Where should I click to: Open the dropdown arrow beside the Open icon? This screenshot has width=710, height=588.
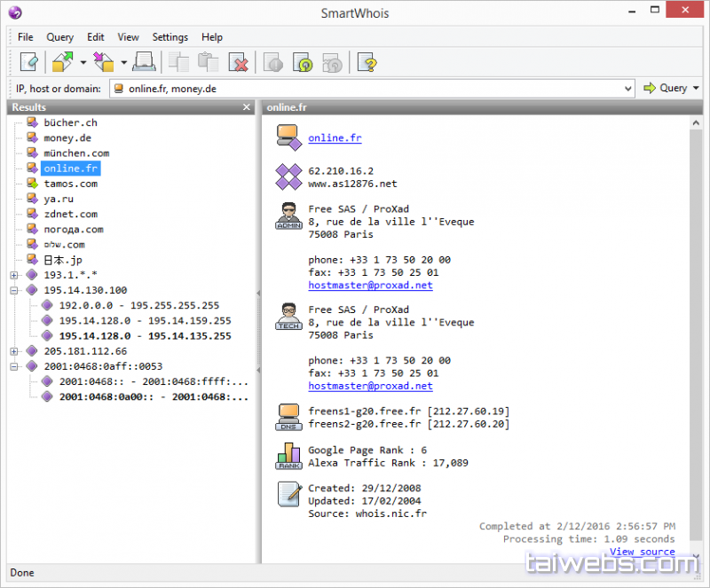83,63
